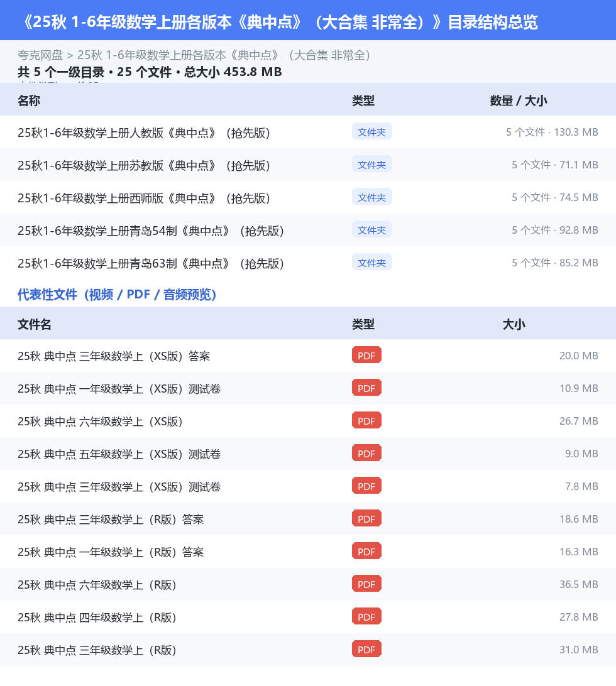Screen dimensions: 616x686
Task: Open folder 25秋1-6年级数学上册苏教版《典中点》
Action: [x=143, y=165]
